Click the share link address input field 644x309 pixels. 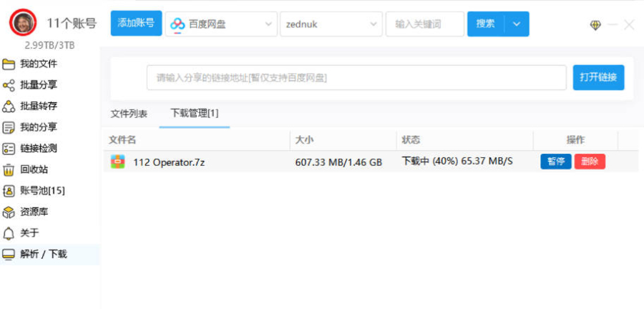click(356, 78)
